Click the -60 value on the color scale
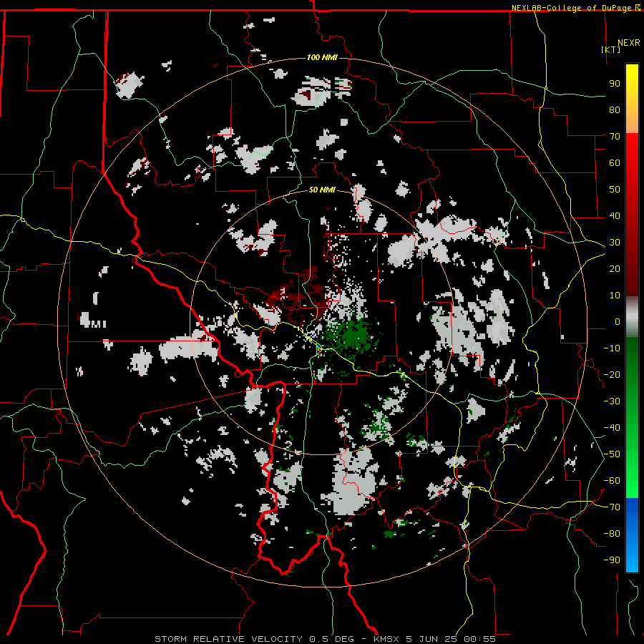644x644 pixels. click(612, 481)
